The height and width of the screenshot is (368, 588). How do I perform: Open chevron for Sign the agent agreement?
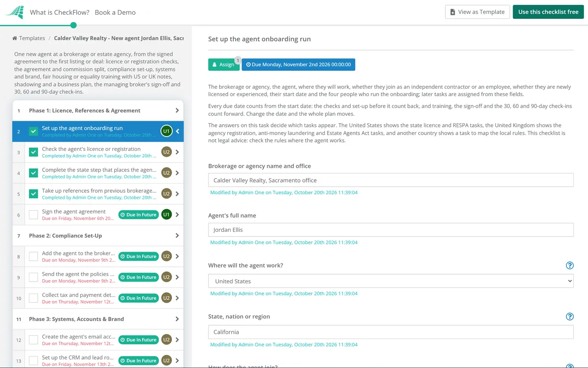point(177,214)
